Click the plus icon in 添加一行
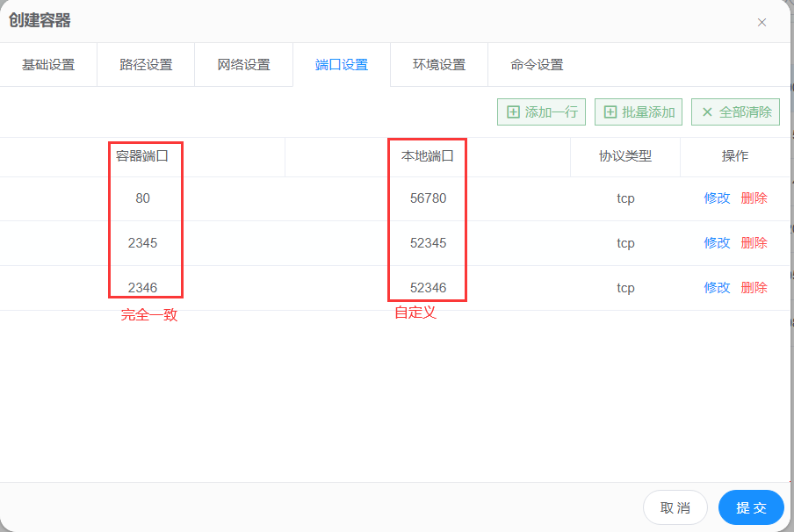Viewport: 794px width, 532px height. [513, 111]
